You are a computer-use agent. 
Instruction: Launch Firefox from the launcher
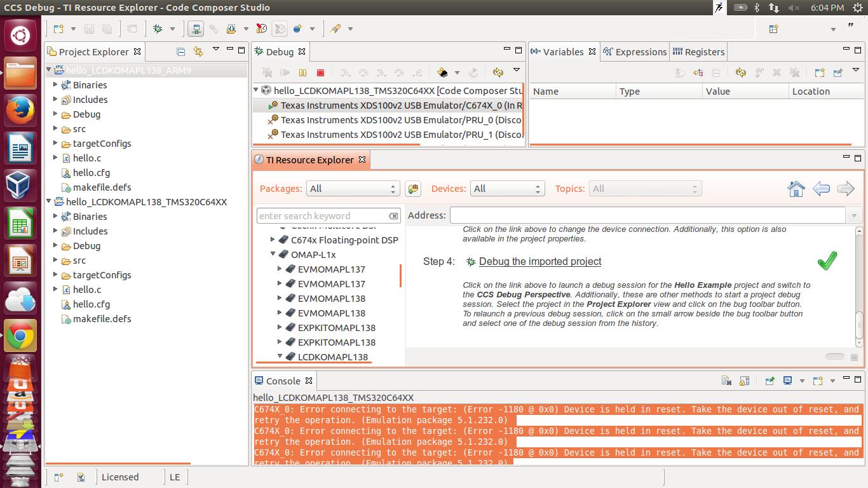[20, 111]
